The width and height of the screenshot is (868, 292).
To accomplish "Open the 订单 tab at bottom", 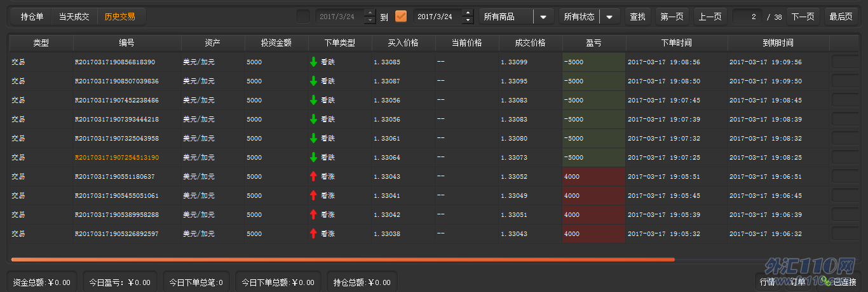I will click(797, 282).
